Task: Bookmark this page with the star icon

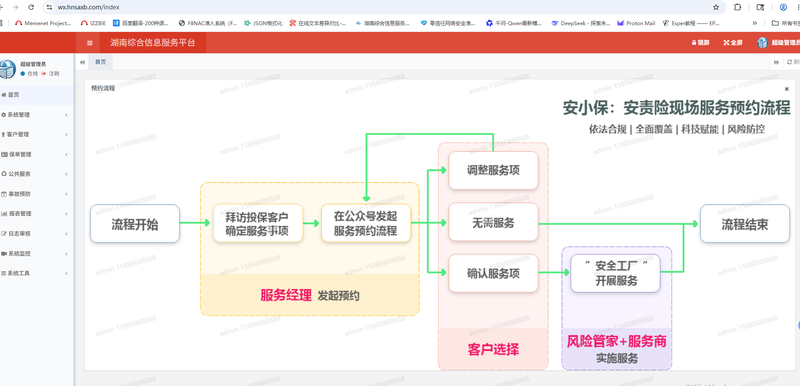Action: (x=716, y=8)
